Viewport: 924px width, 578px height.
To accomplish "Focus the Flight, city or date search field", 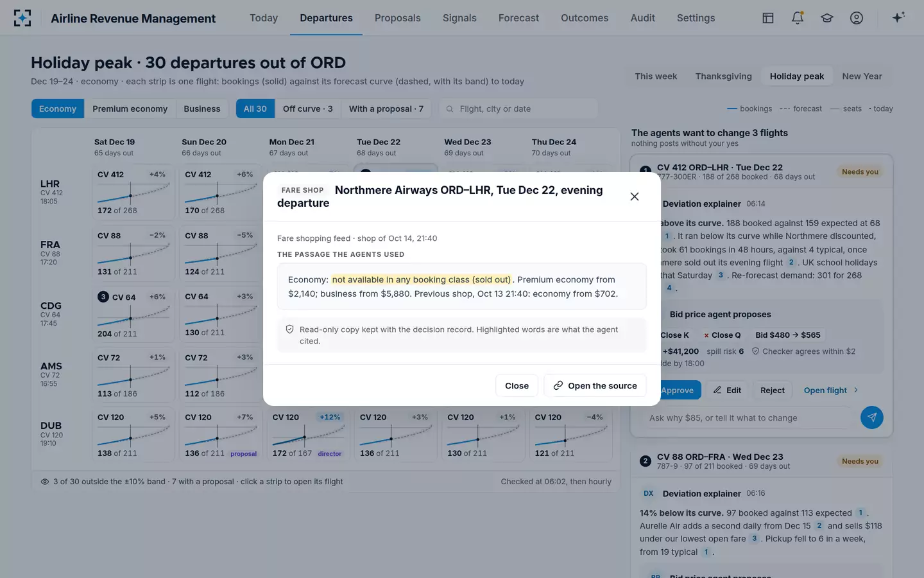I will coord(518,109).
